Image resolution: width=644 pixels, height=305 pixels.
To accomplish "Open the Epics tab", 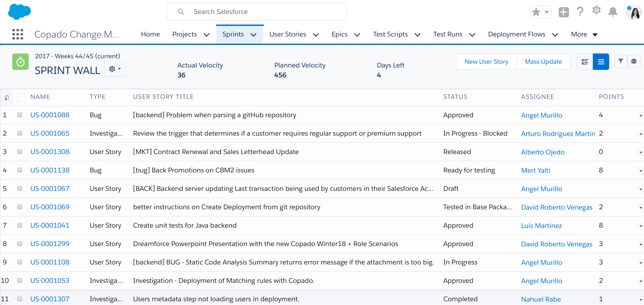I will (340, 34).
